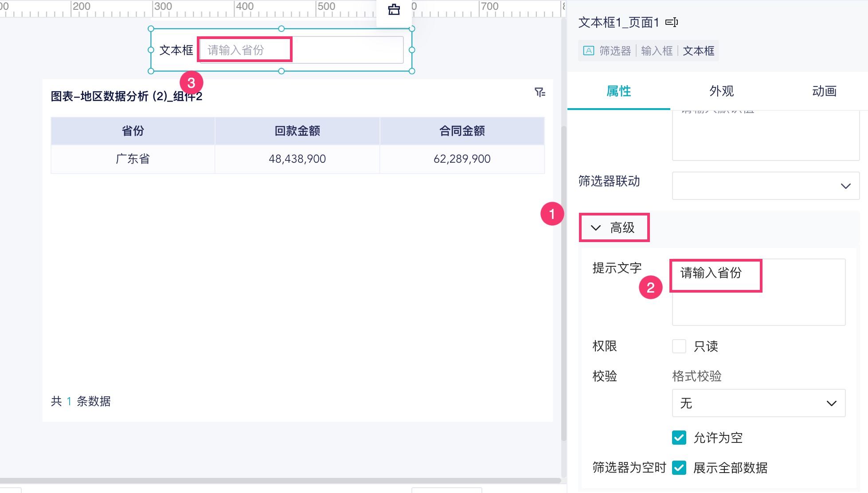Click the 筛选器 breadcrumb icon

tap(588, 51)
